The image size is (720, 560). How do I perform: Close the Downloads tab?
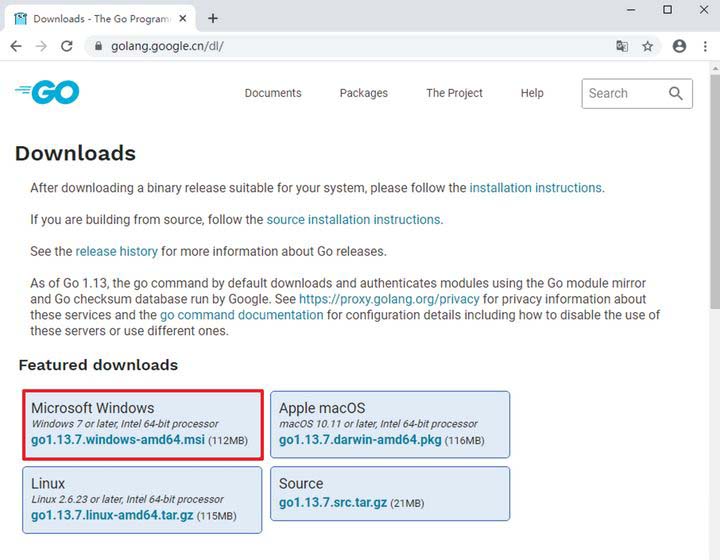[183, 18]
